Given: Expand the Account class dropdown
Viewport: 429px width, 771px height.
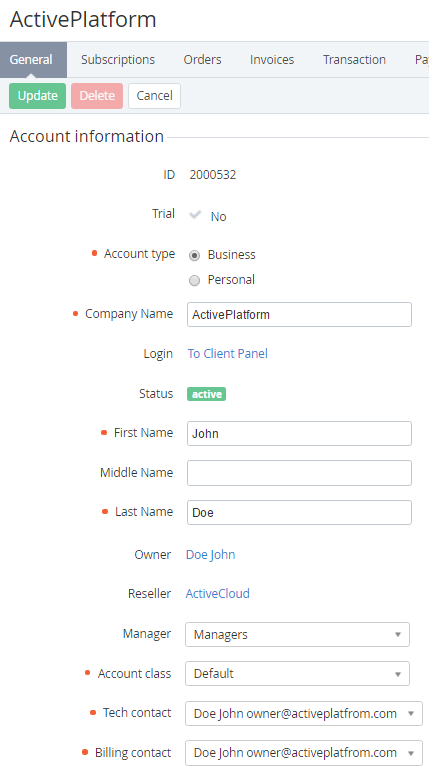Looking at the screenshot, I should (x=297, y=674).
